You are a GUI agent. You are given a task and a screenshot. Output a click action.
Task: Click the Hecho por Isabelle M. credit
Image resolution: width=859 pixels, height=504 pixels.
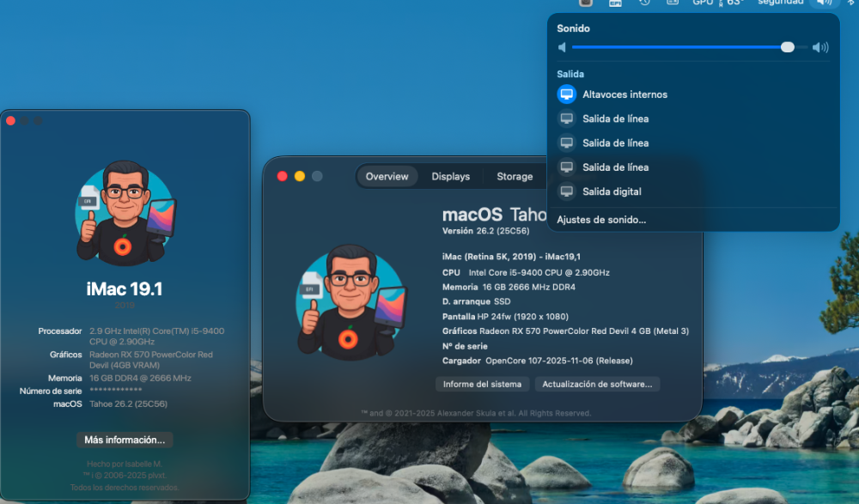click(x=125, y=464)
